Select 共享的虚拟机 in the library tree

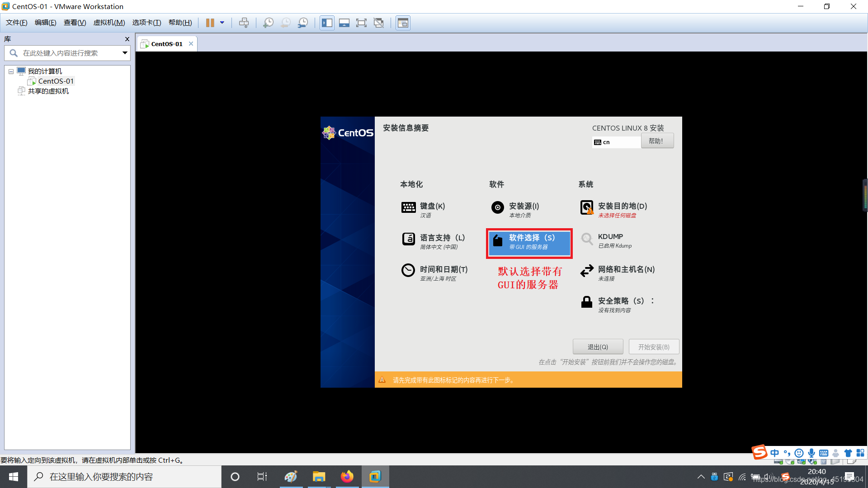point(48,91)
